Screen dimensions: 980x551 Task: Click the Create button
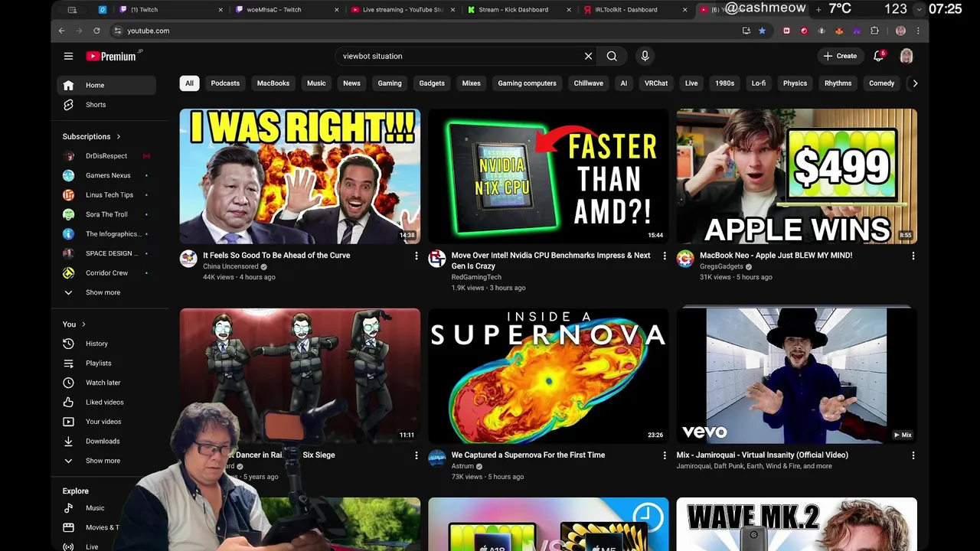coord(840,56)
